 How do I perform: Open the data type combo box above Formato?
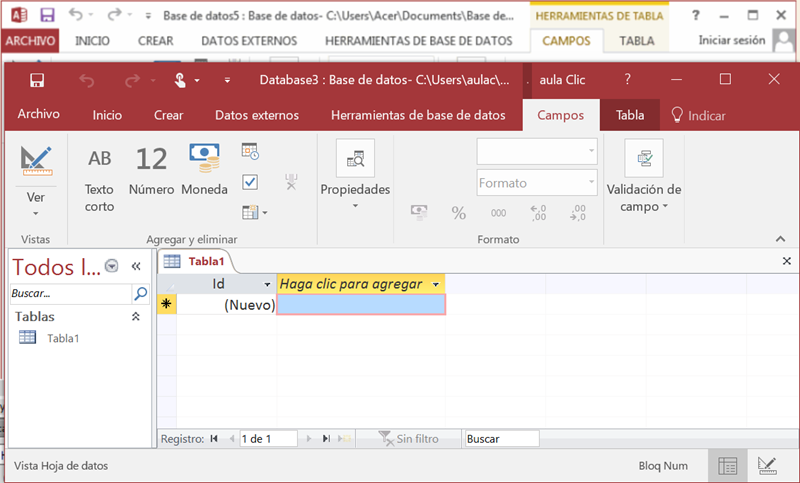[537, 151]
